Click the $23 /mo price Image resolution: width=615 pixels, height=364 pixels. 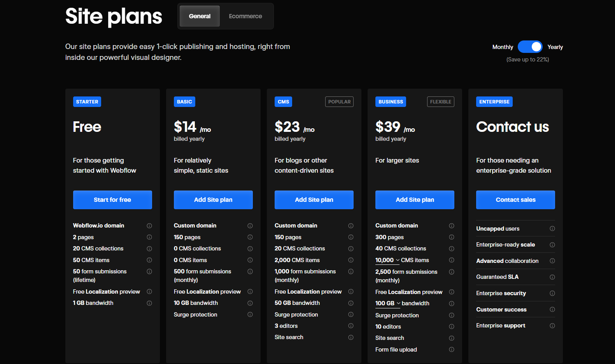[x=294, y=127]
